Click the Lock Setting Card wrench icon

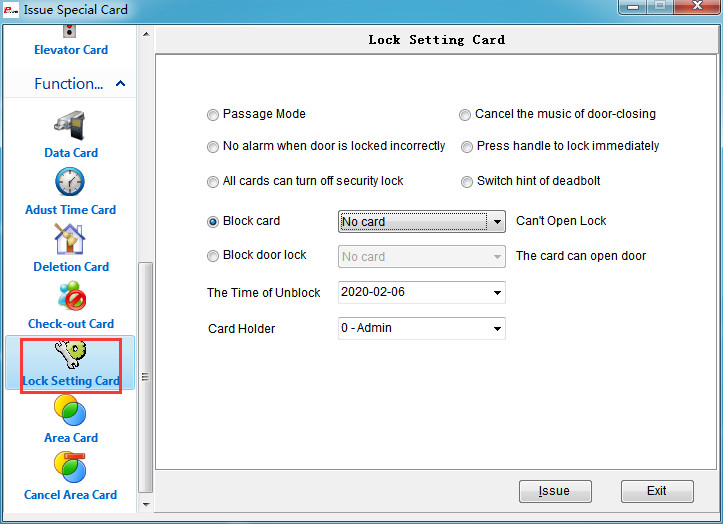pos(71,354)
